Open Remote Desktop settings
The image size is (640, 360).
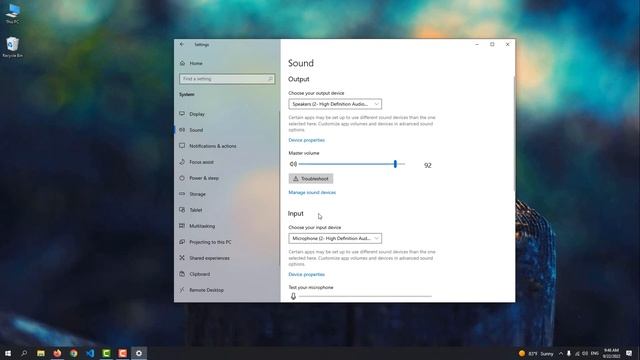click(206, 290)
